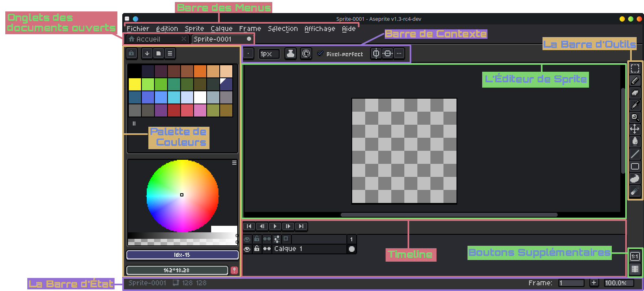Select the Rectangular Marquee tool
644x291 pixels.
click(x=635, y=68)
